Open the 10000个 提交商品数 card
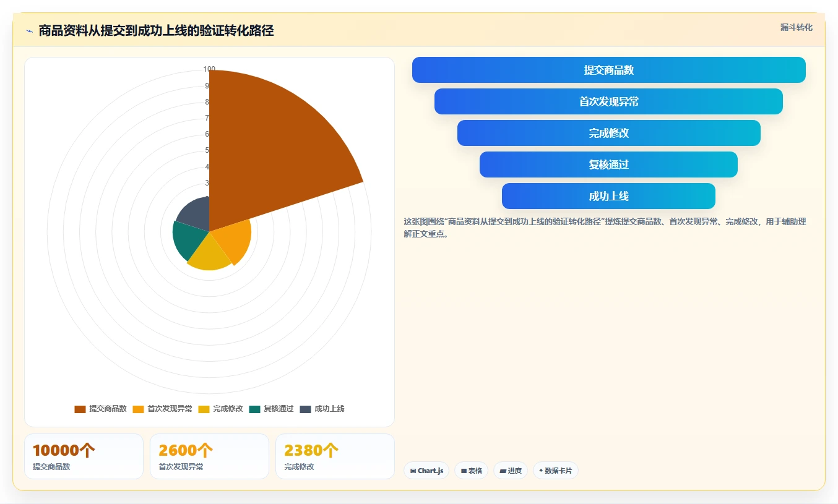838x504 pixels. click(84, 456)
